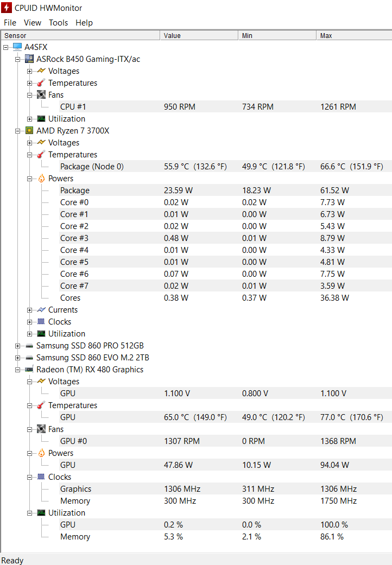Click the motherboard Temperatures thermometer icon
This screenshot has width=392, height=565.
coord(41,83)
